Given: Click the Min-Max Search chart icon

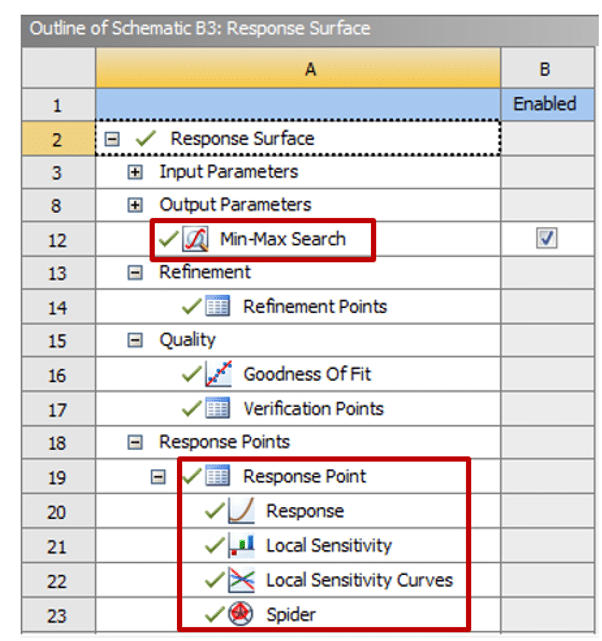Looking at the screenshot, I should pyautogui.click(x=196, y=239).
